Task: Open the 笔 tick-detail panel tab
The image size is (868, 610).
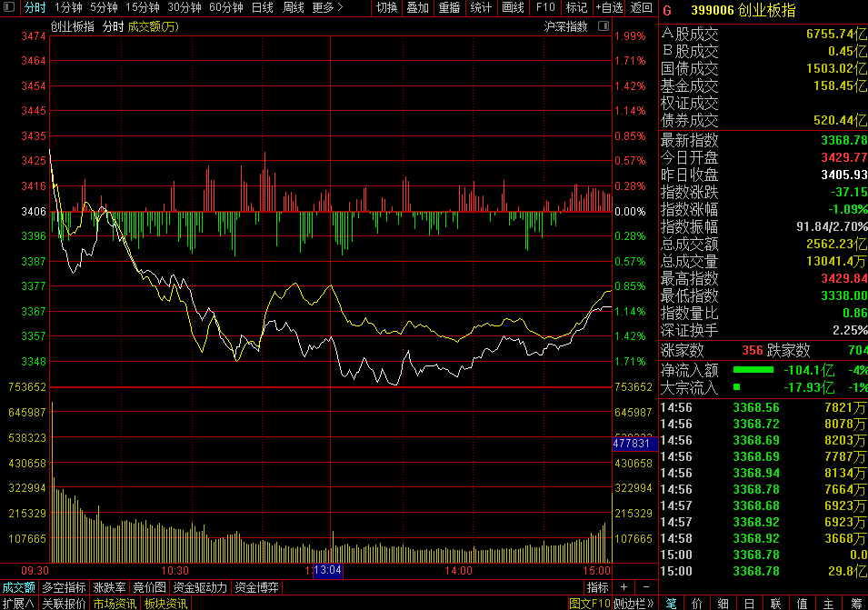Action: click(671, 603)
